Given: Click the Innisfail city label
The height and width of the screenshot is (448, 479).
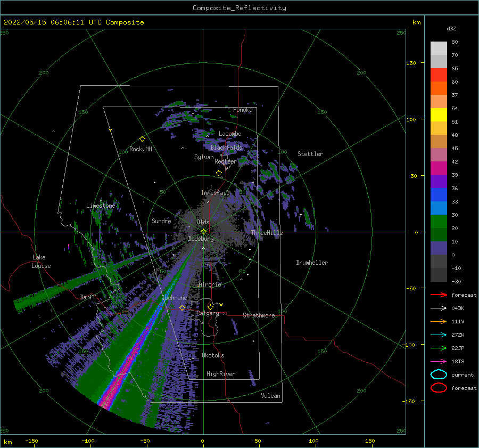Looking at the screenshot, I should point(216,193).
